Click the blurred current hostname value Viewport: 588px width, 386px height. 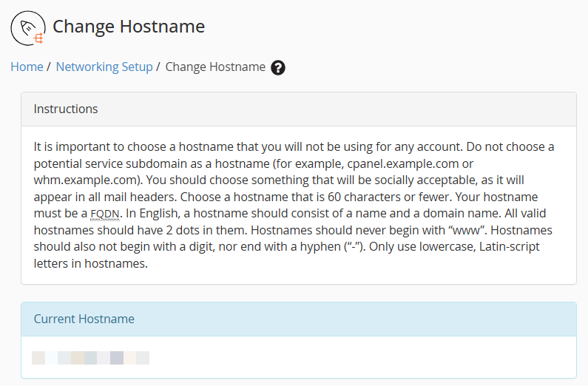[x=90, y=358]
